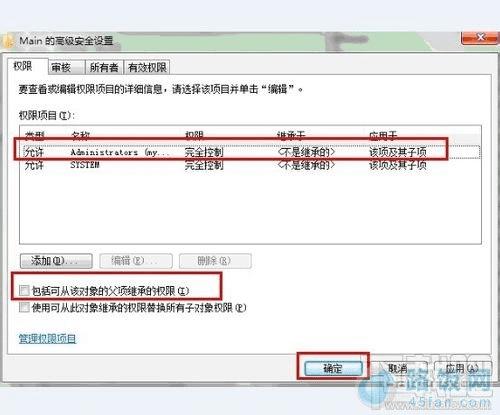Toggle 使用可从此对象继承的权限替换所有子对象权限 checkbox
The height and width of the screenshot is (415, 500).
24,307
